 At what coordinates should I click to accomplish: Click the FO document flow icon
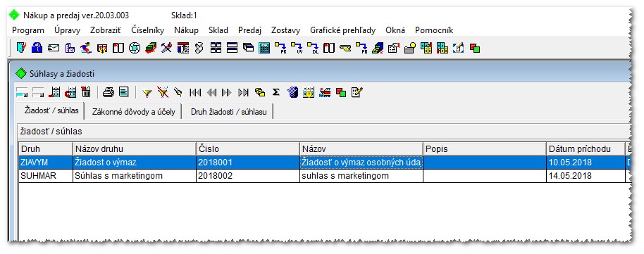click(361, 48)
